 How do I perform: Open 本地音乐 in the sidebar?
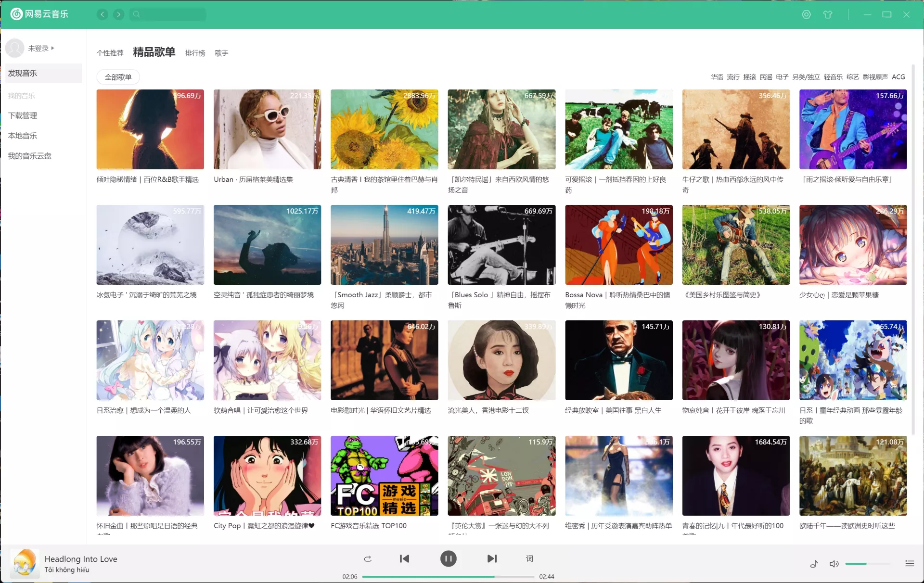tap(23, 136)
